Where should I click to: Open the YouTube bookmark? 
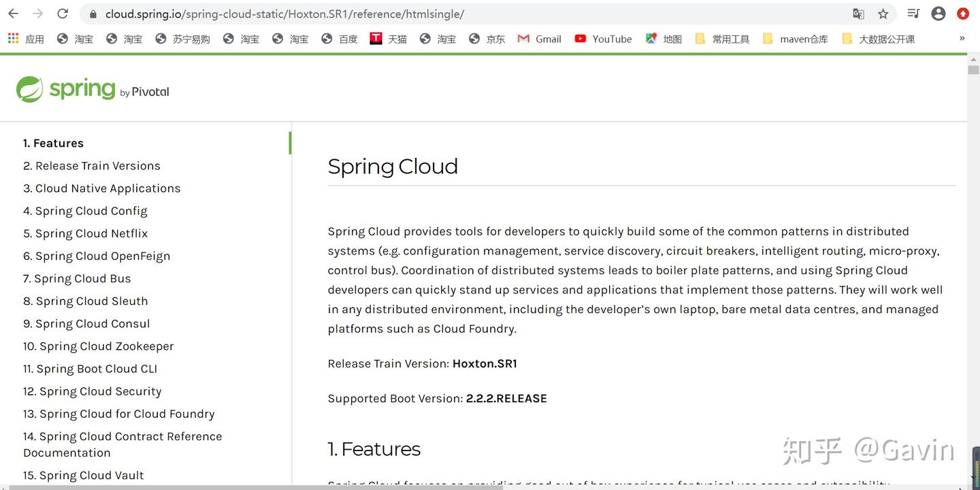pos(603,39)
